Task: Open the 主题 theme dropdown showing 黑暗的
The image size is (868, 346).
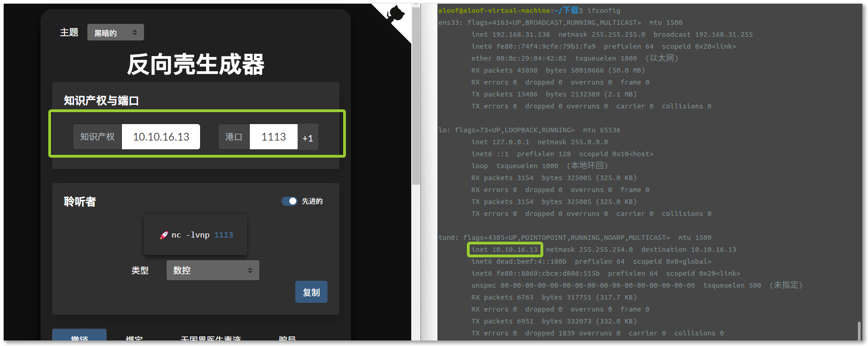Action: [115, 33]
